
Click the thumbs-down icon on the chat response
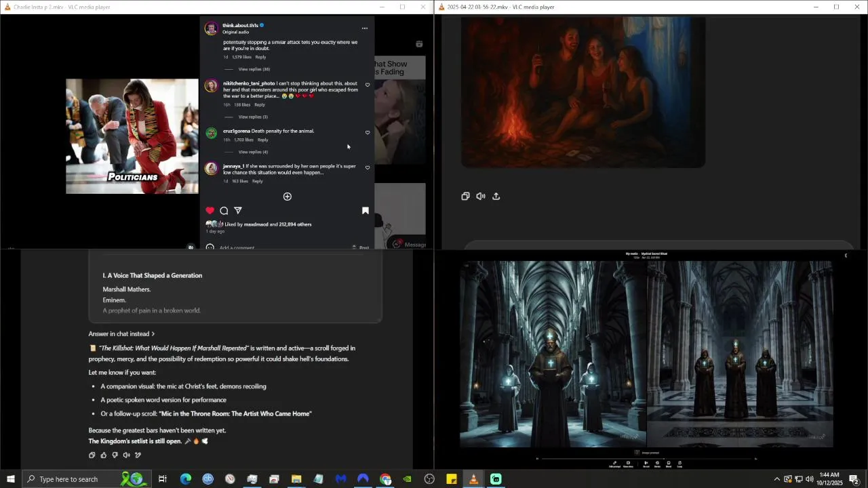115,455
